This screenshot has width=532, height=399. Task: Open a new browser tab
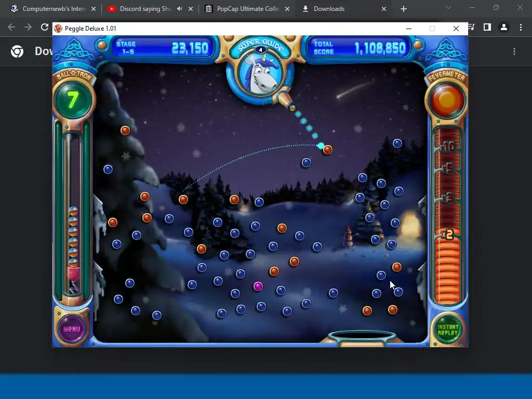pyautogui.click(x=403, y=9)
